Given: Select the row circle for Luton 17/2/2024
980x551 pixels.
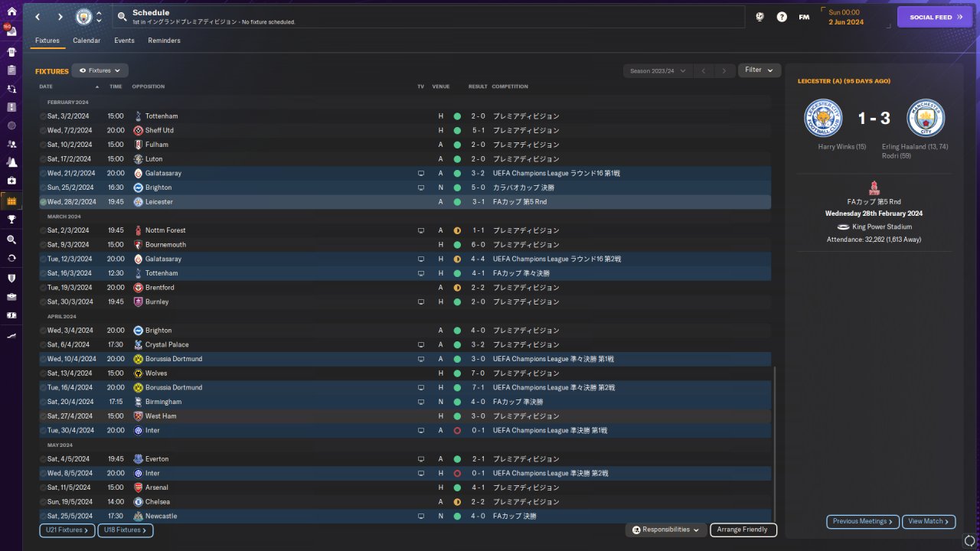Looking at the screenshot, I should click(43, 159).
